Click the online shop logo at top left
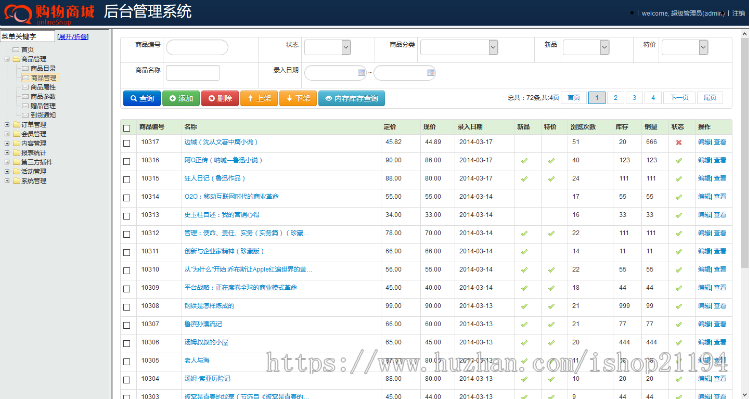 pyautogui.click(x=49, y=13)
